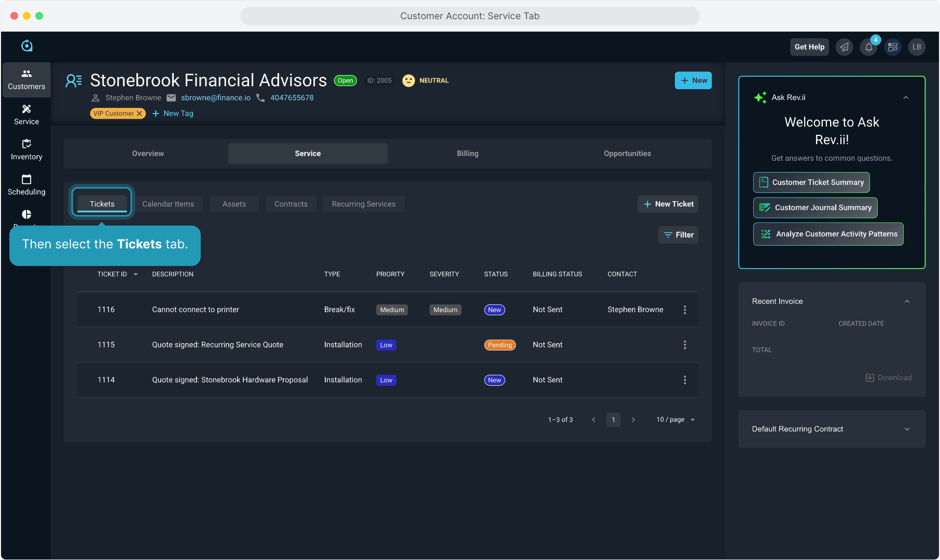Image resolution: width=940 pixels, height=560 pixels.
Task: Open the Service section in sidebar
Action: point(26,115)
